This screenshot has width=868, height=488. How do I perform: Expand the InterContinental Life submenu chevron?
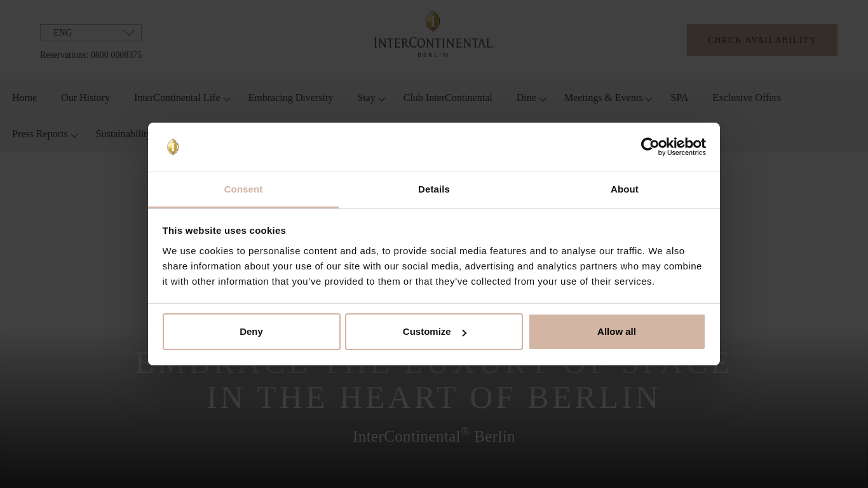[x=226, y=99]
